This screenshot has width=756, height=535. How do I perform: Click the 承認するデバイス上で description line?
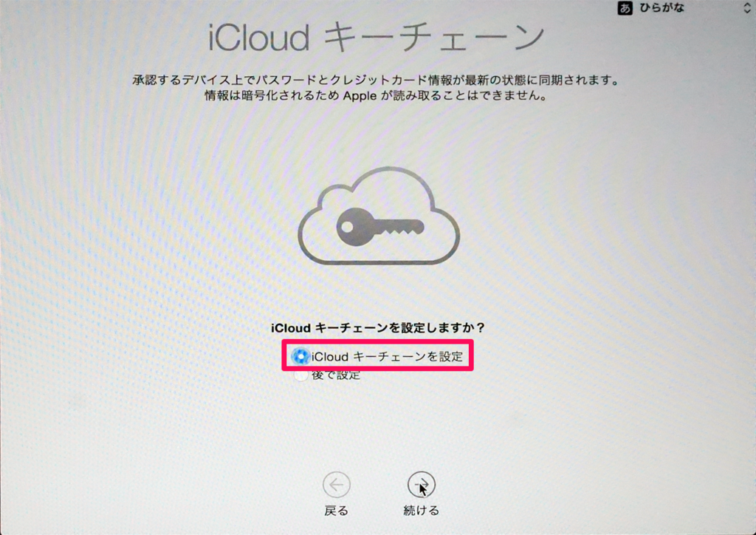[376, 80]
